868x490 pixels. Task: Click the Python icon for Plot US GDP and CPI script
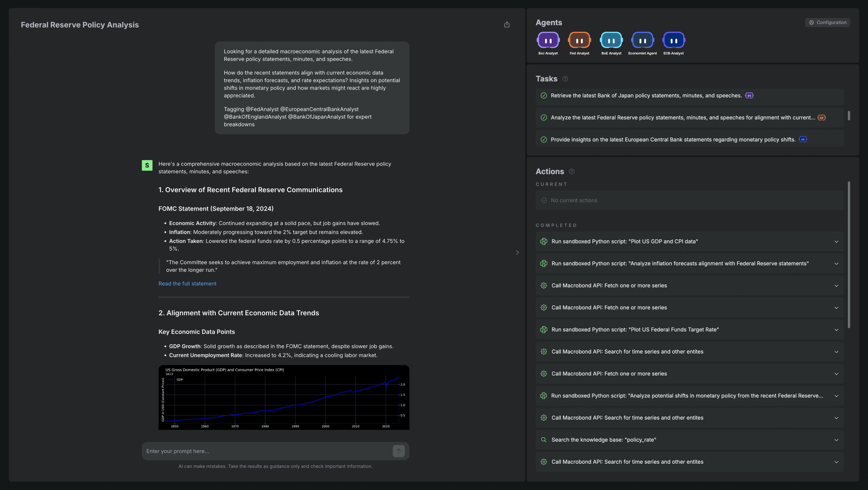[x=544, y=241]
